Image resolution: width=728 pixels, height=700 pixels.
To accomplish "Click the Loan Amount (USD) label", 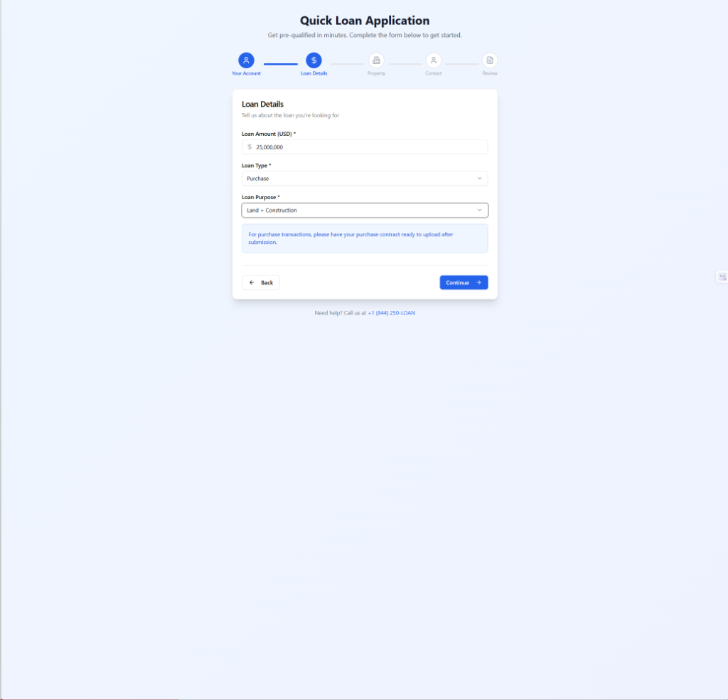I will [x=268, y=134].
